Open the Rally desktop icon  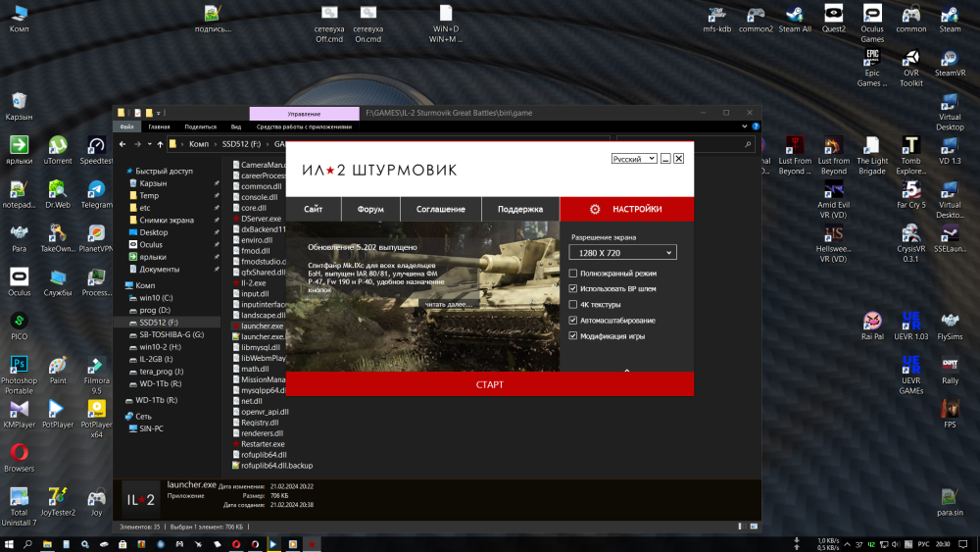coord(950,370)
